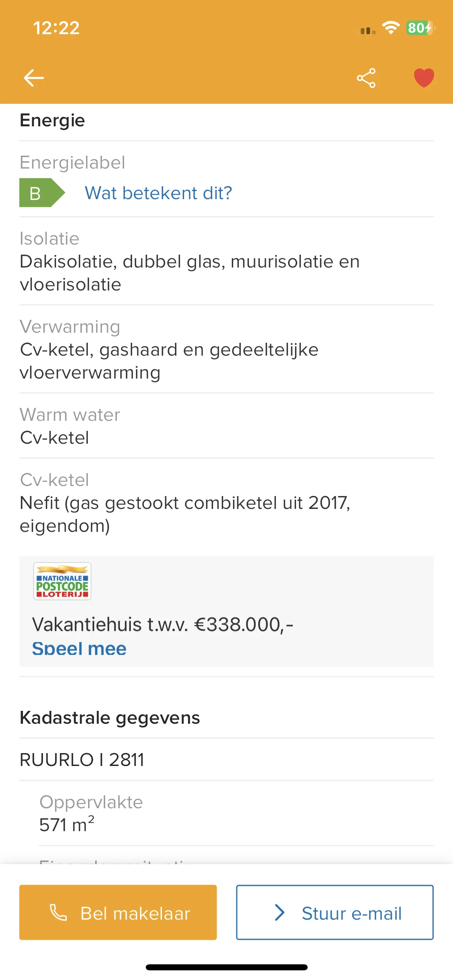Go back using the arrow icon
The image size is (453, 980).
click(34, 78)
